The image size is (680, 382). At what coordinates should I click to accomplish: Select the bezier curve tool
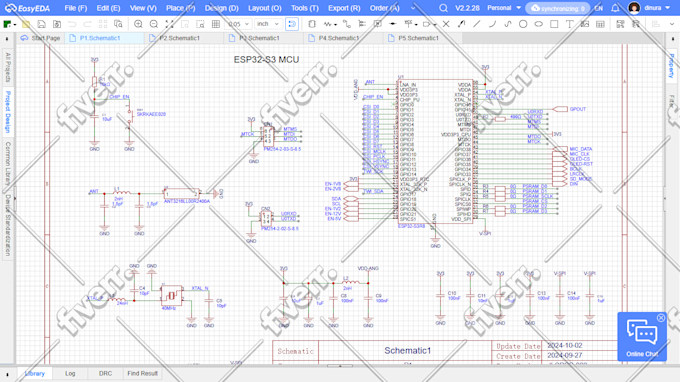click(x=507, y=24)
